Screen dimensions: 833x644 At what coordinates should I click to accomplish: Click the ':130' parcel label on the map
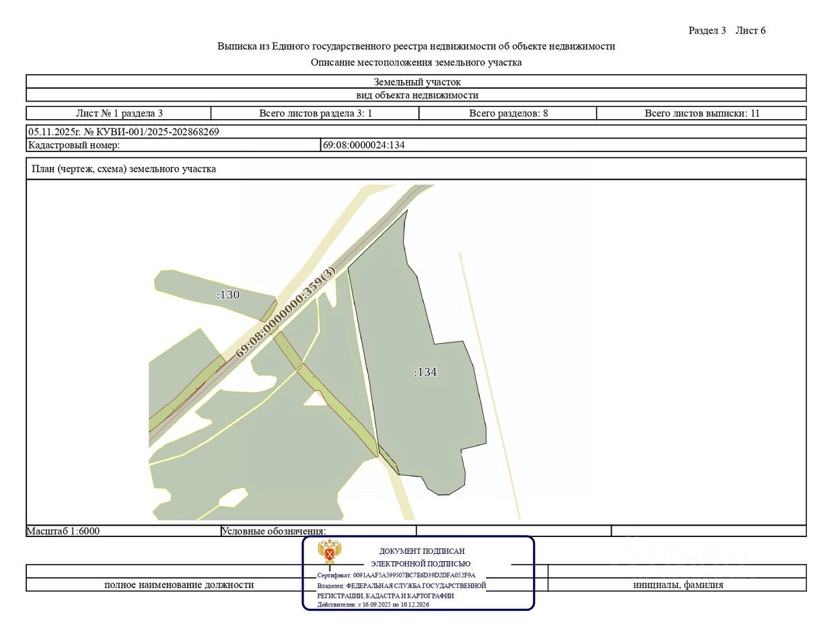(x=228, y=295)
